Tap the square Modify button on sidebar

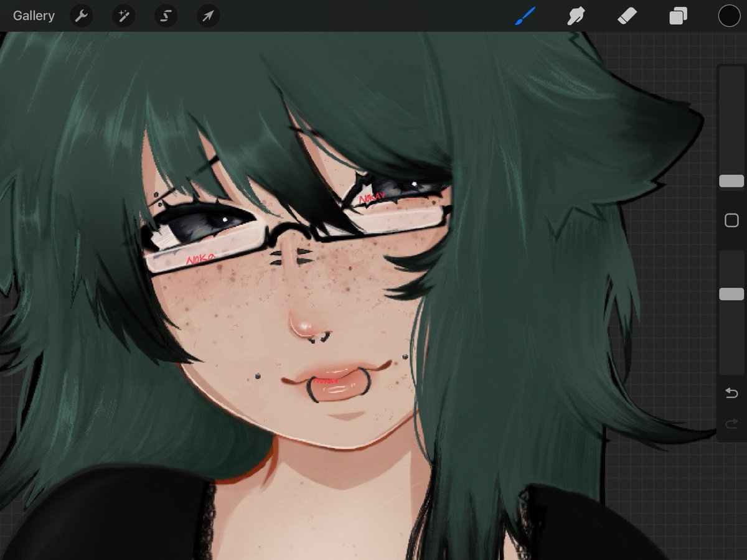(x=731, y=220)
